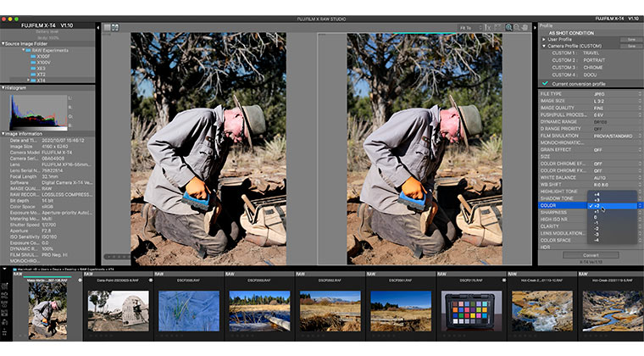The width and height of the screenshot is (644, 356).
Task: Collapse the Camera Profile (CUSTOM) section
Action: pos(544,46)
